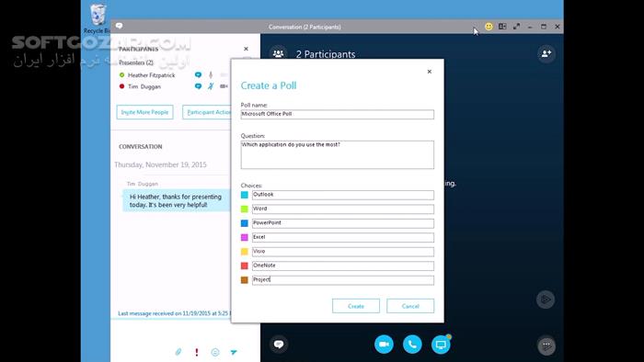
Task: Click Heather Fitzpatrick's microphone icon
Action: tap(211, 75)
